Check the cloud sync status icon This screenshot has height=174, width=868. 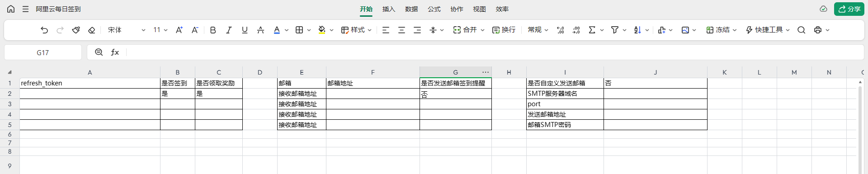[x=824, y=9]
